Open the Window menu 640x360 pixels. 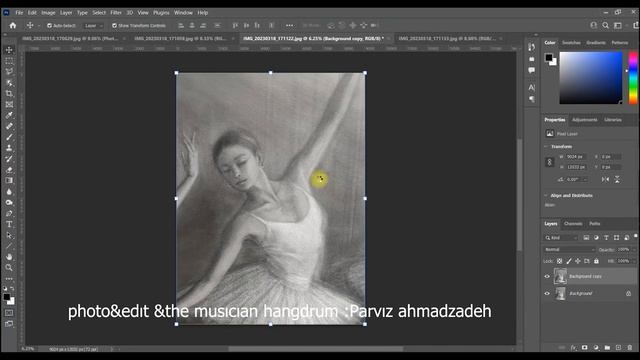[x=183, y=13]
